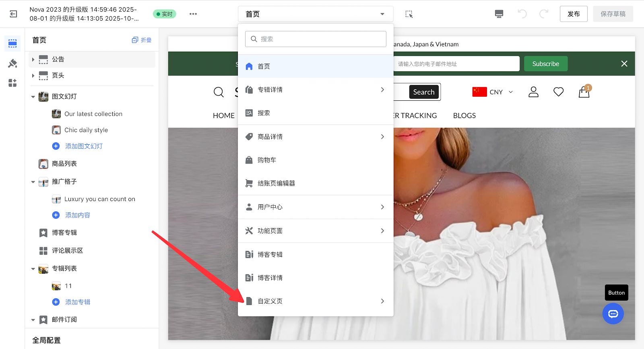Open the live chat support bubble
644x349 pixels.
(x=613, y=314)
